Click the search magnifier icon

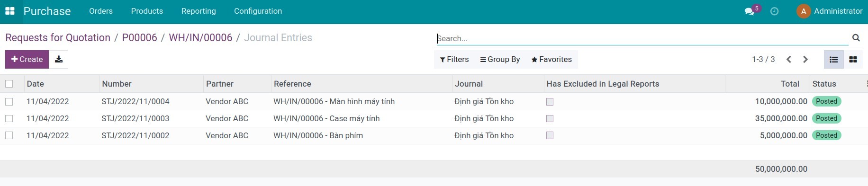coord(856,38)
